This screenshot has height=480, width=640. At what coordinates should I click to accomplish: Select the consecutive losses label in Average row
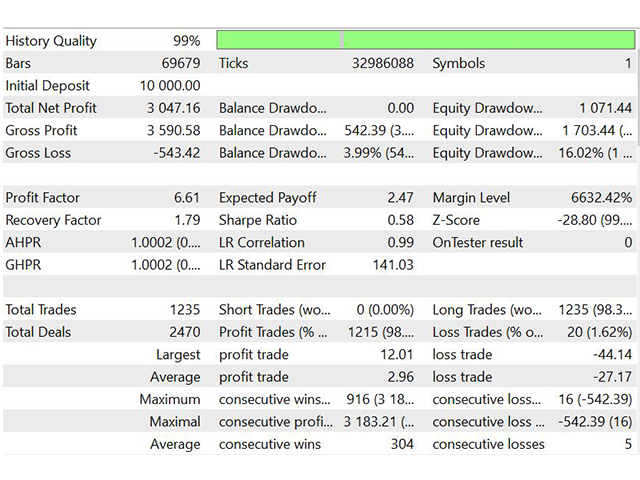tap(489, 444)
